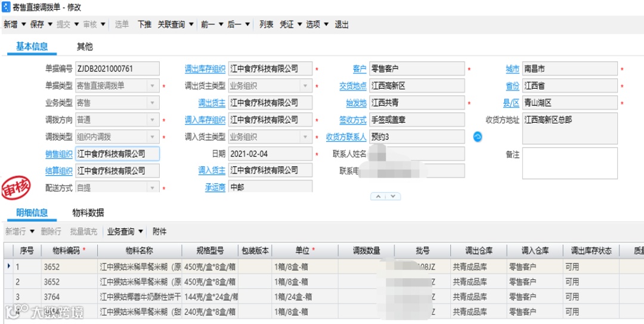Image resolution: width=644 pixels, height=324 pixels.
Task: Open the 保存 dropdown arrow
Action: point(50,24)
